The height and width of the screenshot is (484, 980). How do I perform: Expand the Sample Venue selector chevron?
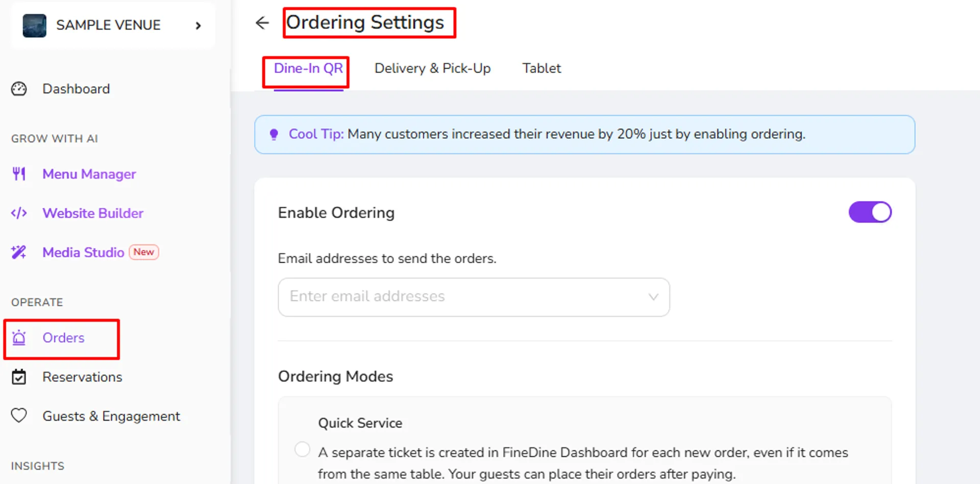pos(199,26)
